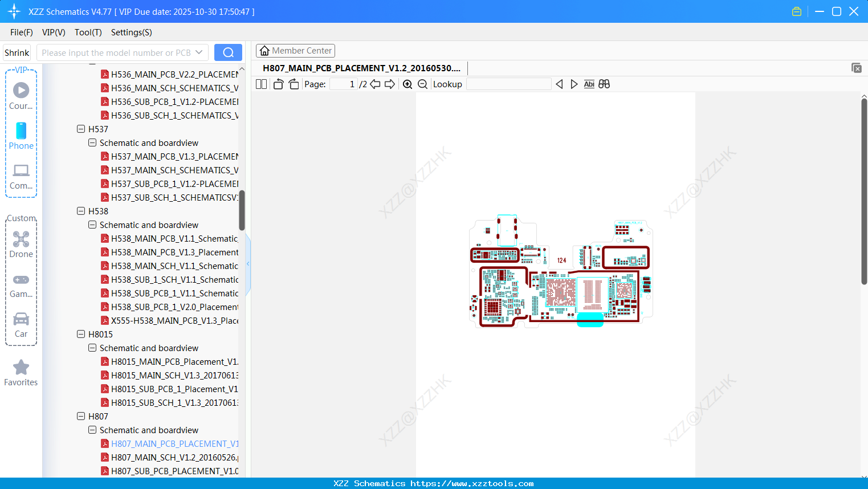Screen dimensions: 868x489
Task: Toggle the Abi whole-word lookup option
Action: (589, 84)
